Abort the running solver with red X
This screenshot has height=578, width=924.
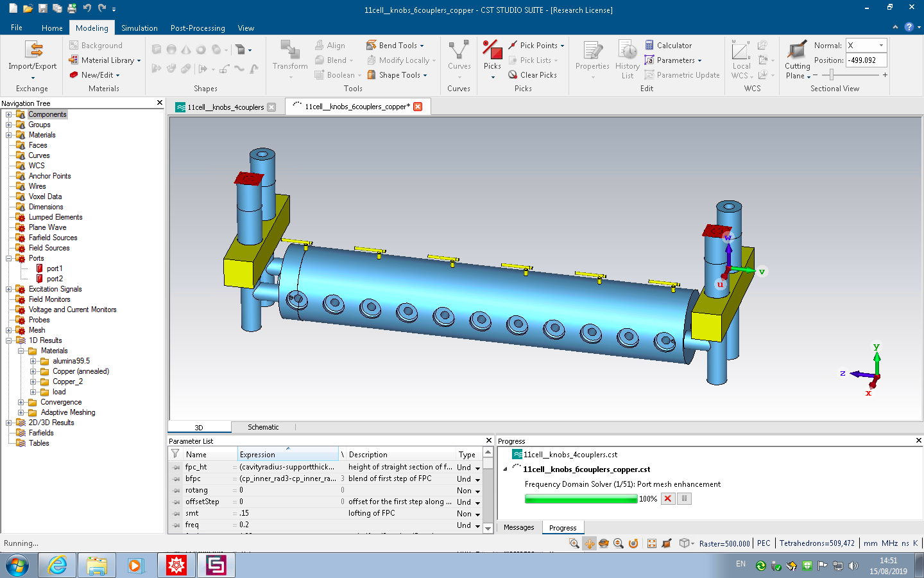tap(668, 499)
